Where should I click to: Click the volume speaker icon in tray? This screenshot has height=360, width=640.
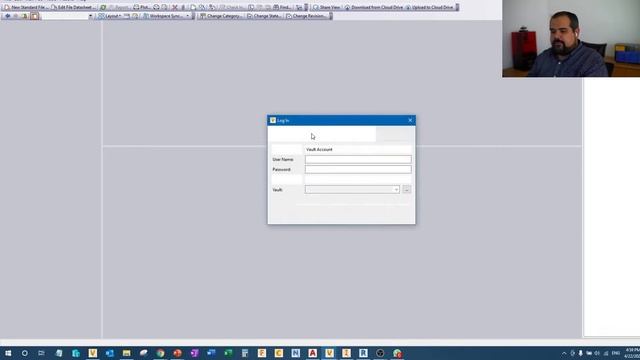(597, 353)
